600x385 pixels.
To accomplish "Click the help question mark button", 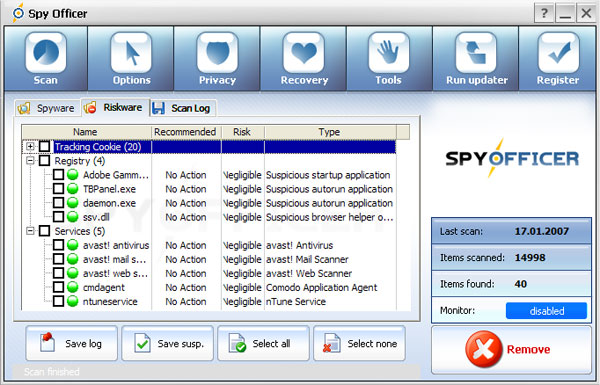I will (x=544, y=13).
